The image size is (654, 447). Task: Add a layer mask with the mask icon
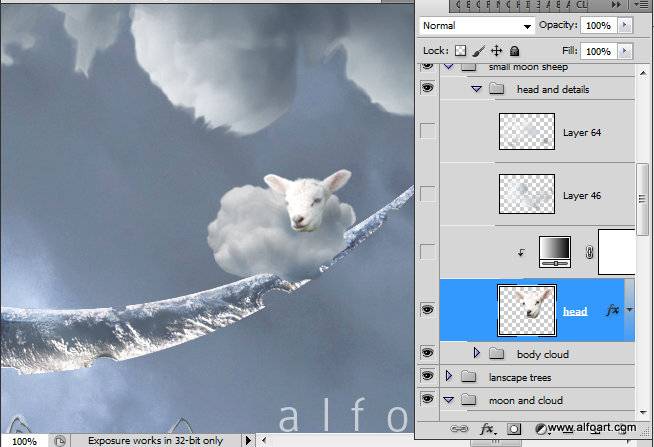[x=514, y=429]
